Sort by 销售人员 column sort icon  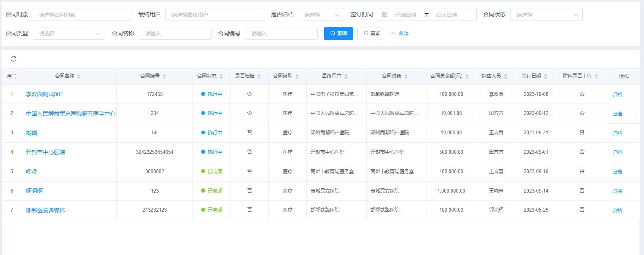(506, 76)
